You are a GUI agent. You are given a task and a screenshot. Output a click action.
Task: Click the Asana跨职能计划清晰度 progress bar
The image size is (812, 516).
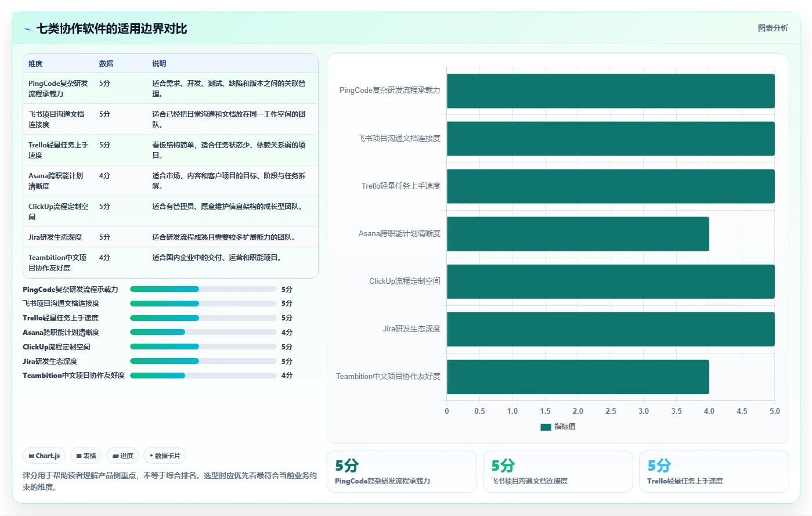click(x=203, y=333)
